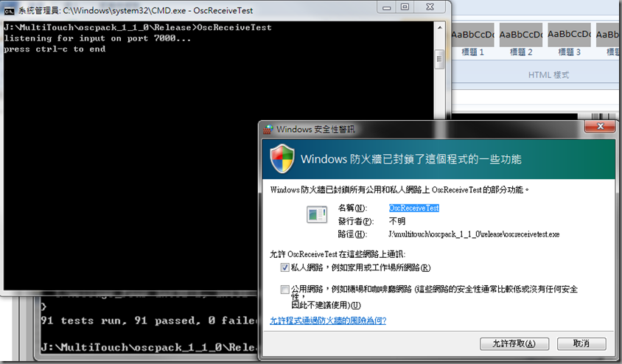
Task: Open the CMD window system menu icon
Action: coord(9,11)
